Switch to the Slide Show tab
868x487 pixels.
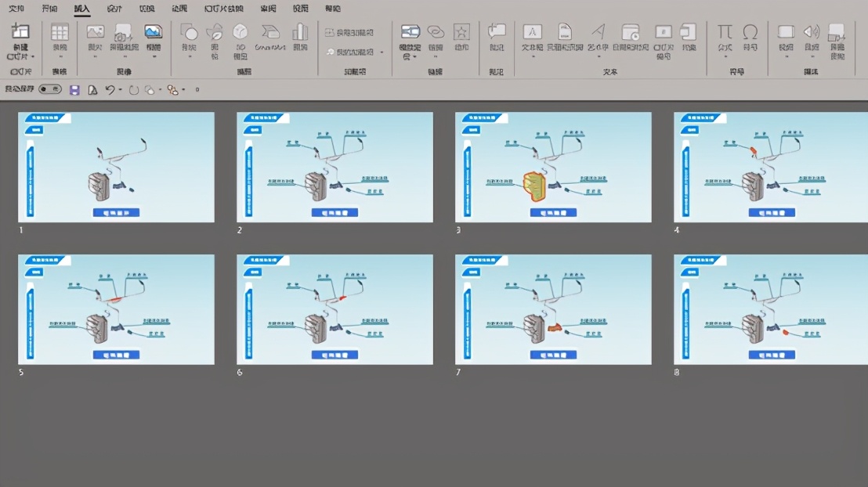tap(223, 9)
